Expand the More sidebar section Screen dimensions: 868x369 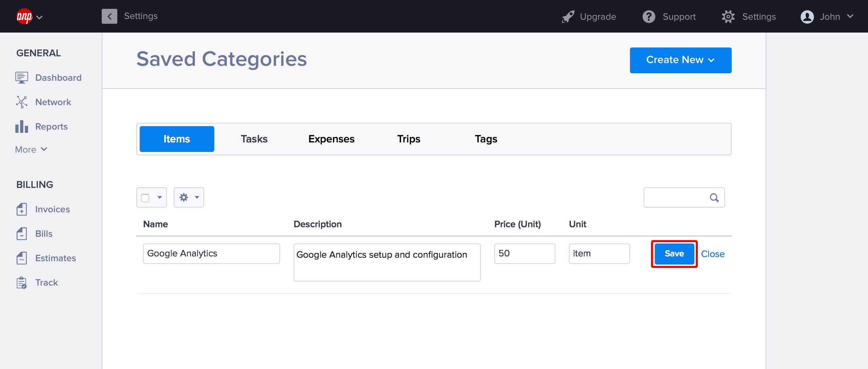[31, 150]
